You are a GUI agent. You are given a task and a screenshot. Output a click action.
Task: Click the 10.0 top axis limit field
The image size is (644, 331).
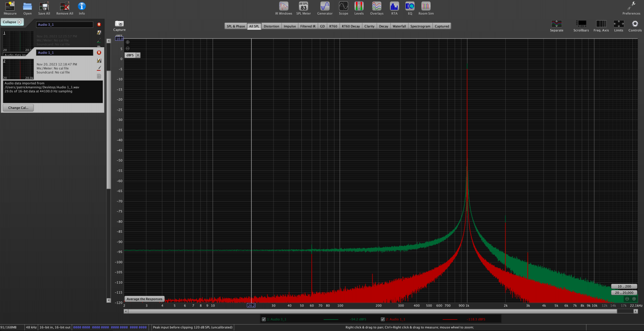point(119,39)
